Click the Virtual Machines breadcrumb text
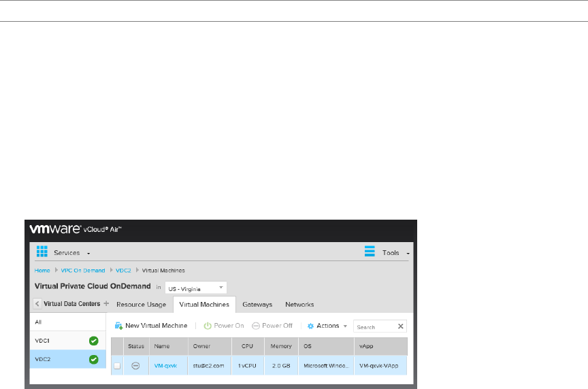 coord(163,270)
